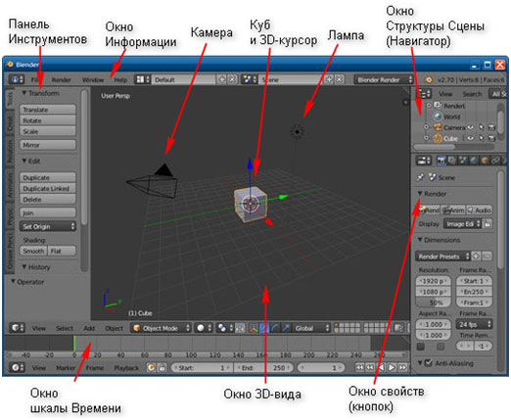511x420 pixels.
Task: Click the Duplicate Linked button
Action: (48, 188)
